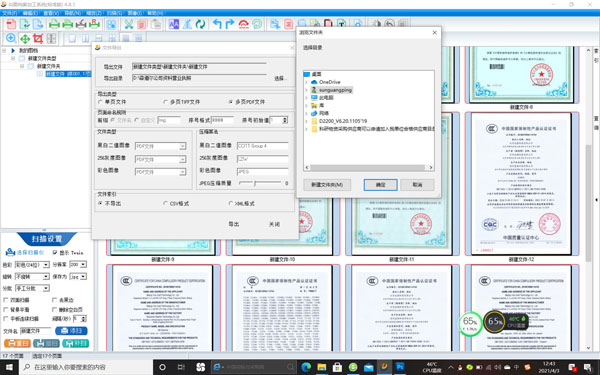Select the 新建文件-12 page thumbnail
The height and width of the screenshot is (375, 600).
pos(522,184)
